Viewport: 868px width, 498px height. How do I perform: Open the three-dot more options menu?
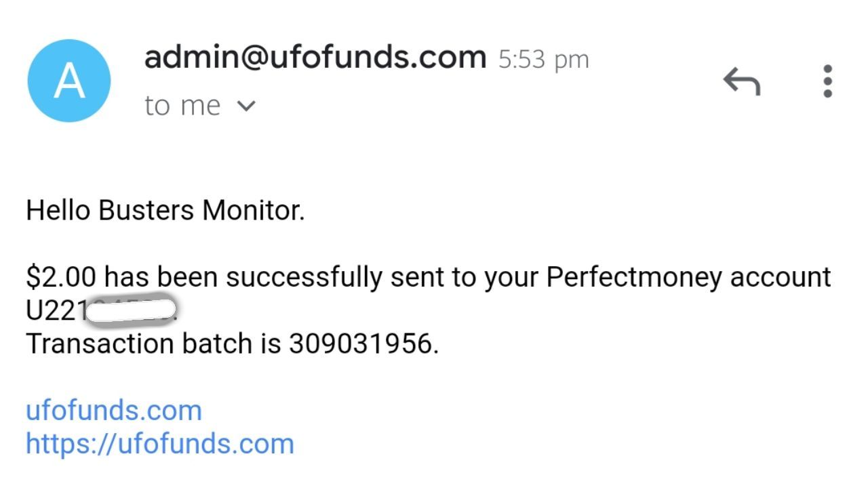pos(827,81)
